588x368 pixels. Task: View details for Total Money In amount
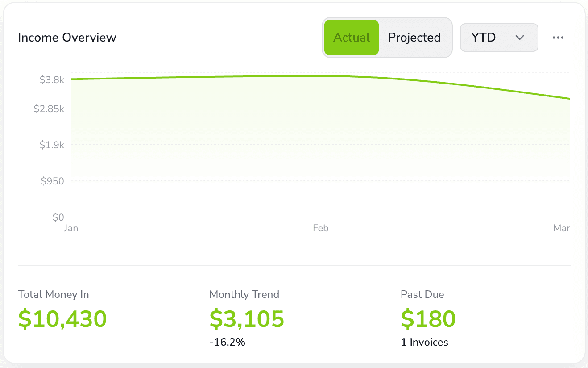click(x=62, y=318)
